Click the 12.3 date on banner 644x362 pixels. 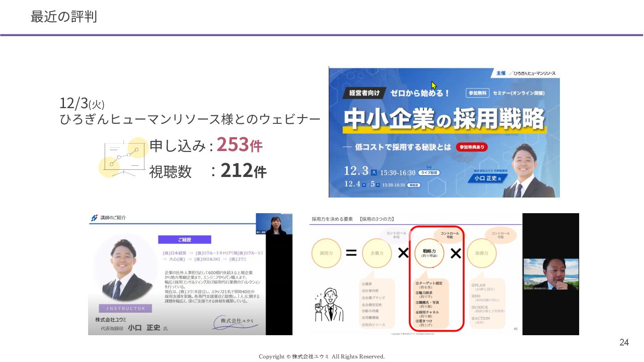click(x=356, y=171)
